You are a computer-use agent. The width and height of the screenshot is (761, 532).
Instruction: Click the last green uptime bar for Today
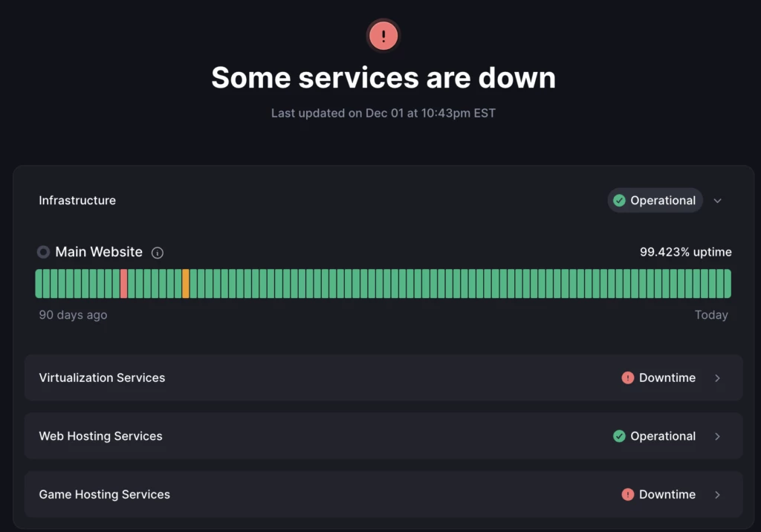(x=727, y=284)
